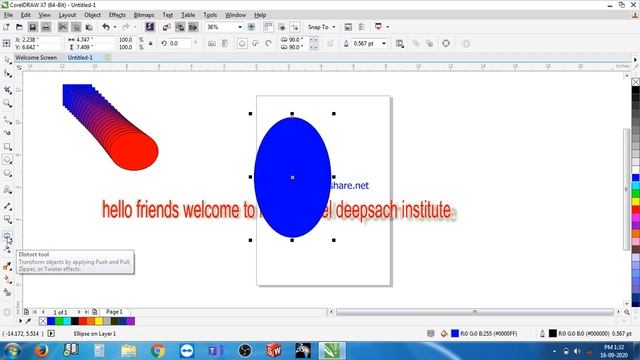This screenshot has width=640, height=360.
Task: Pick the yellow swatch in right palette
Action: [x=636, y=201]
